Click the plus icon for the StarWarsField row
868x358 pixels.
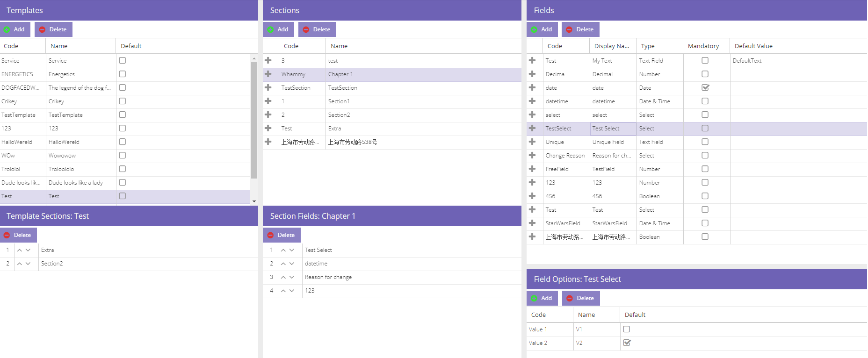tap(532, 223)
